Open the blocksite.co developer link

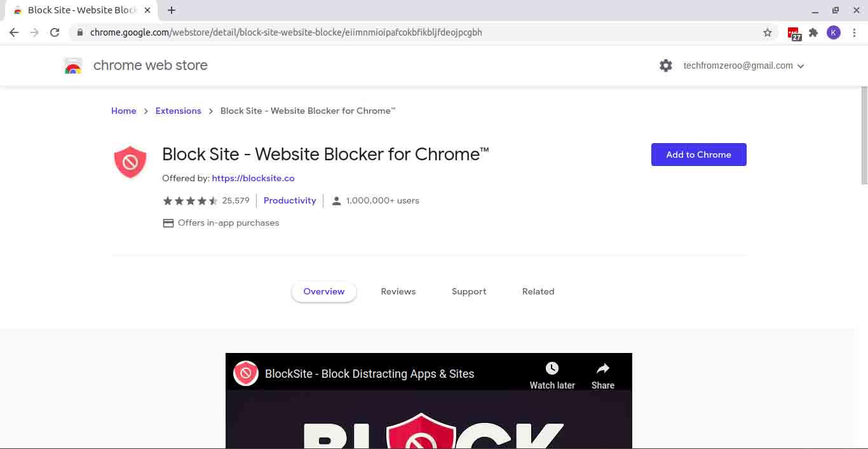coord(253,178)
